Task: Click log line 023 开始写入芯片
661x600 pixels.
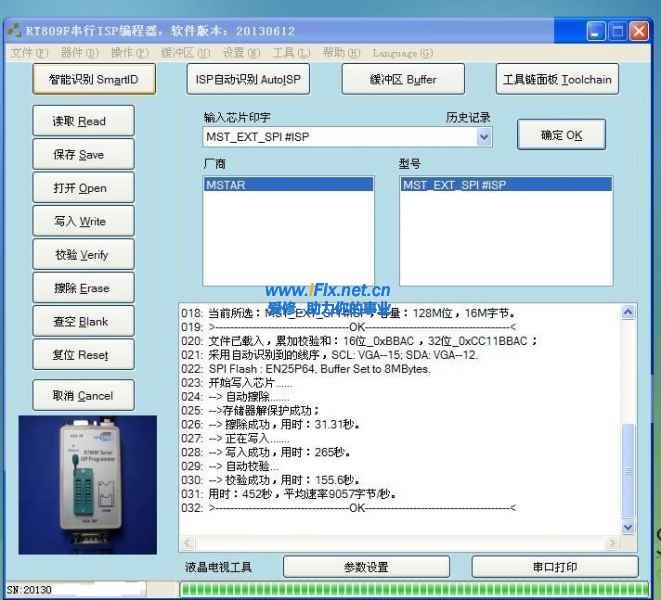Action: [237, 383]
